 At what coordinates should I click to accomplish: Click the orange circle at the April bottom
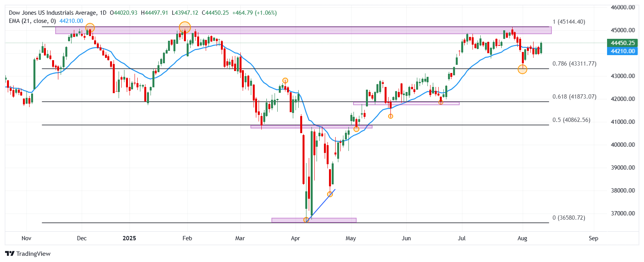[306, 220]
